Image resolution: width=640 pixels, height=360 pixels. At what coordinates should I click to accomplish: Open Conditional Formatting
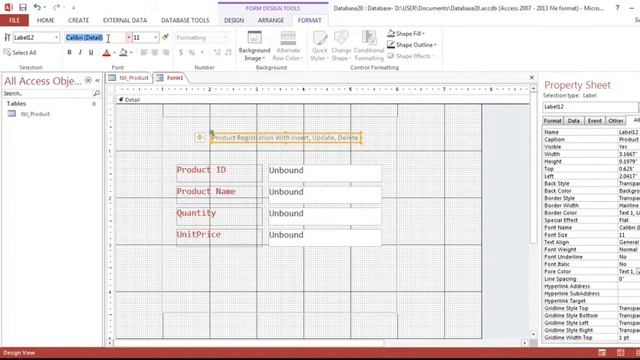(369, 46)
